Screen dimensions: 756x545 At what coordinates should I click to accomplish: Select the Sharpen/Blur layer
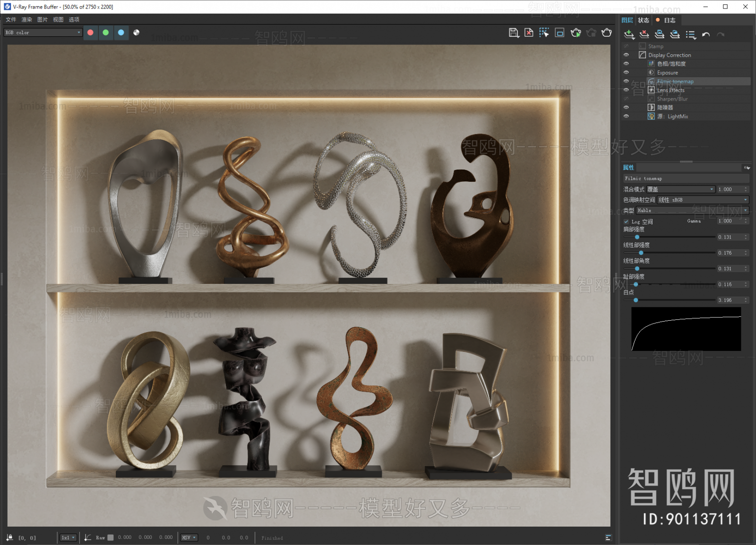click(672, 99)
